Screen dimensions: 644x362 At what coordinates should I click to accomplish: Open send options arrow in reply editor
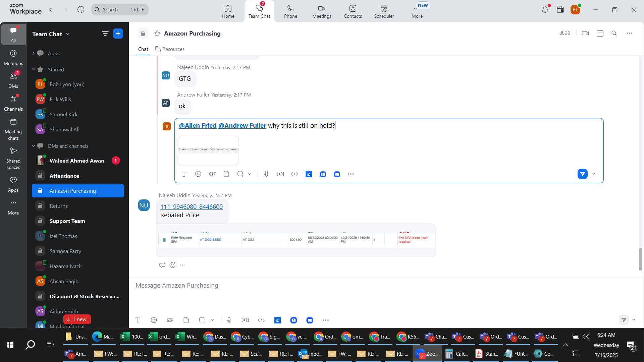pyautogui.click(x=594, y=174)
